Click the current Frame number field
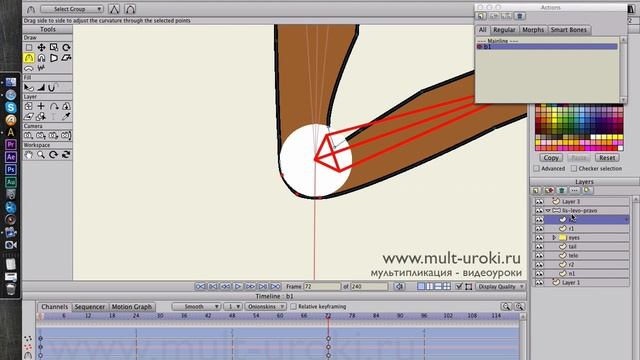Viewport: 640px width, 360px height. pyautogui.click(x=322, y=287)
